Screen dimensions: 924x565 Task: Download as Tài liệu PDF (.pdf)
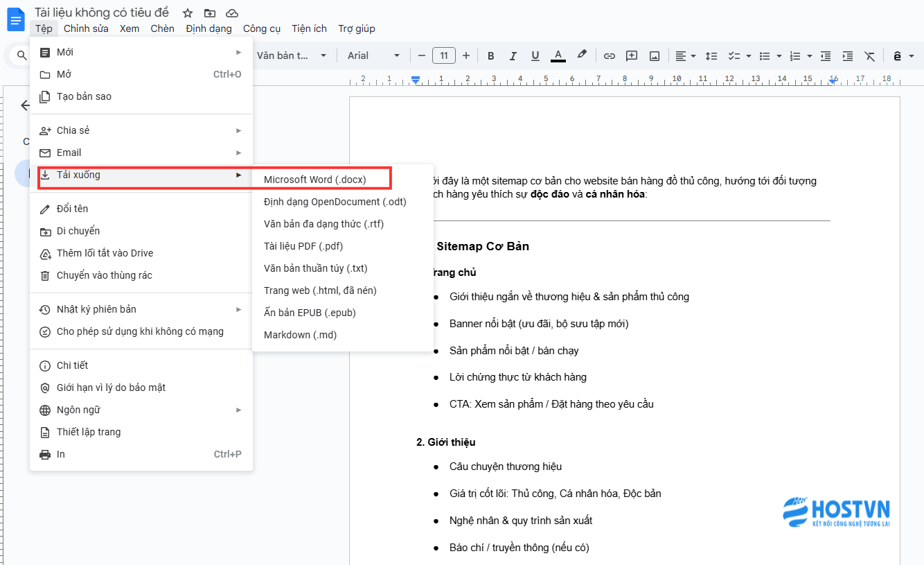point(343,246)
